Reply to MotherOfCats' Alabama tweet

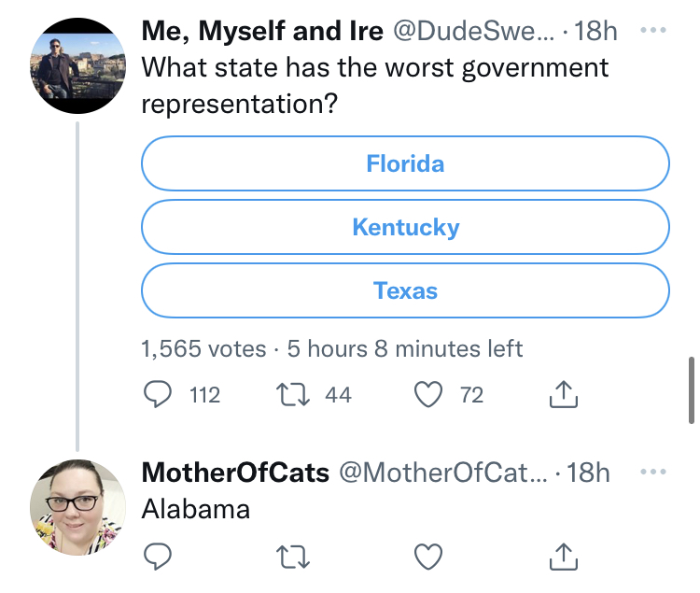[x=158, y=557]
